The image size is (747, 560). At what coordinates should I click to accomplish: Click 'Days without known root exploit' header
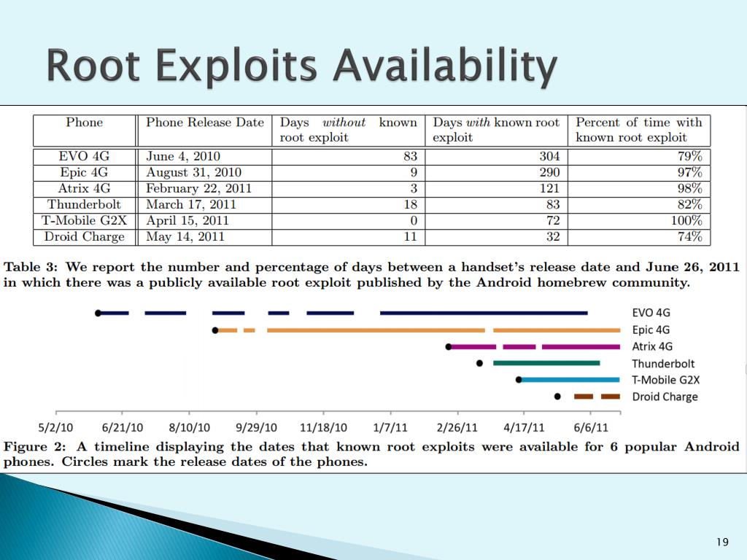[348, 130]
